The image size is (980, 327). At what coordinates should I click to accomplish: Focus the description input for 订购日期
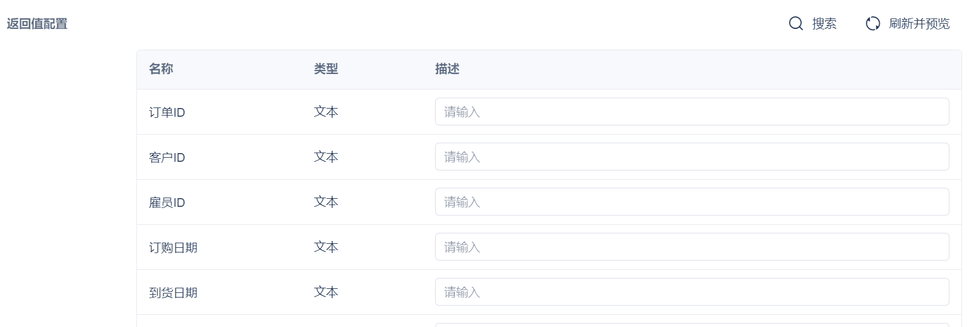point(692,247)
